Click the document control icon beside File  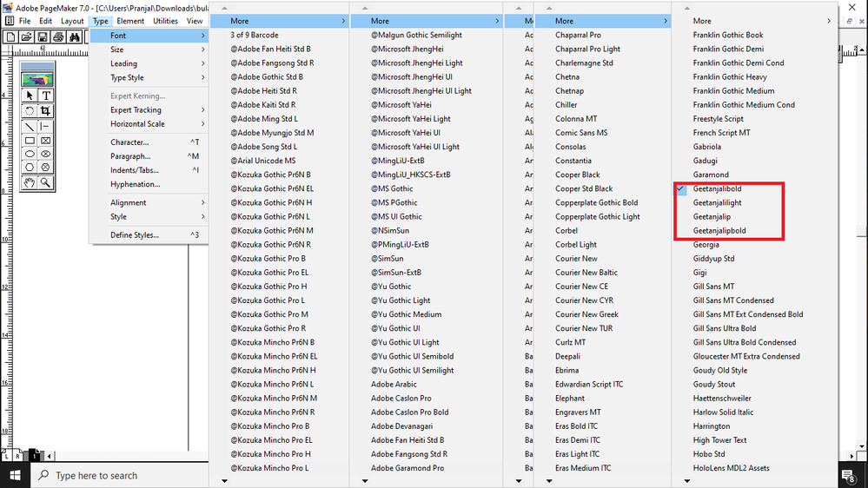(10, 21)
